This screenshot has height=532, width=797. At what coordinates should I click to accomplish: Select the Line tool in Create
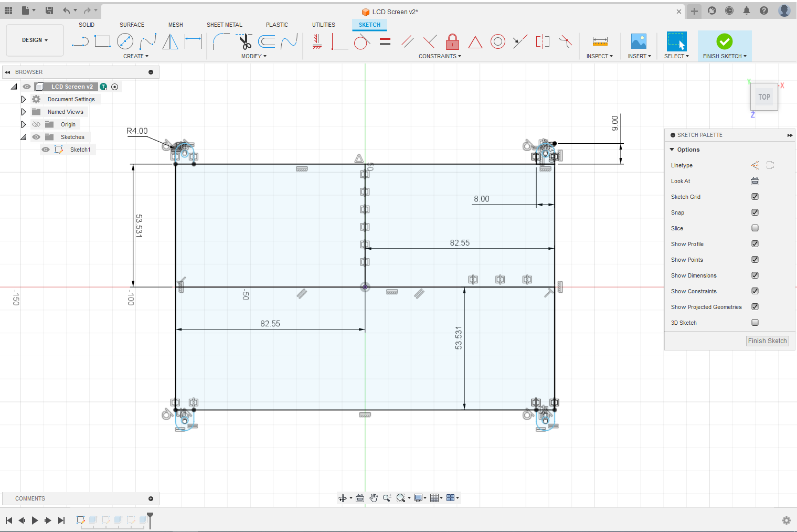point(80,41)
